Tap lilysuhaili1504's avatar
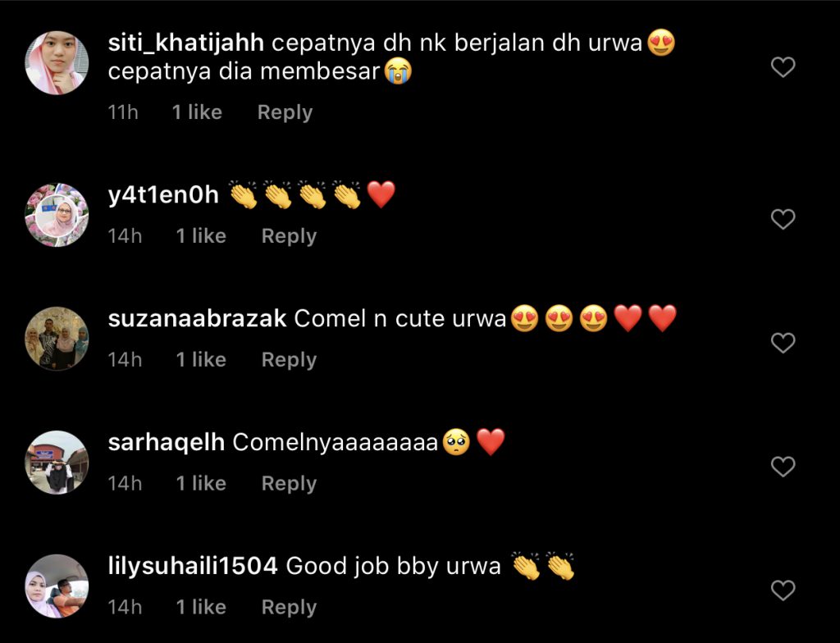This screenshot has height=643, width=840. tap(57, 586)
